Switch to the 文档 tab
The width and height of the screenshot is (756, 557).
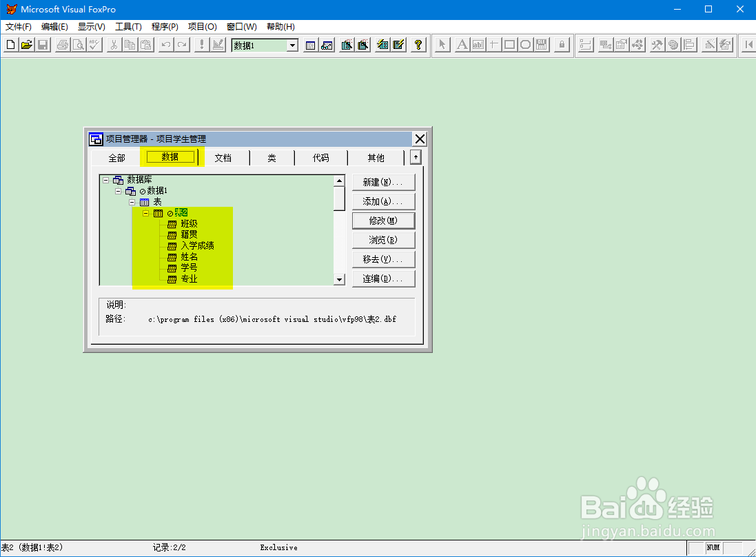coord(223,158)
